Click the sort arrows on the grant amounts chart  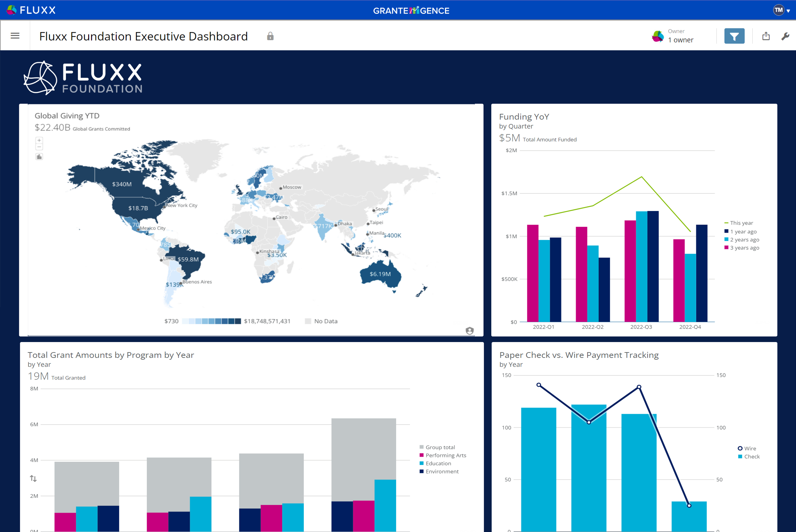(33, 478)
